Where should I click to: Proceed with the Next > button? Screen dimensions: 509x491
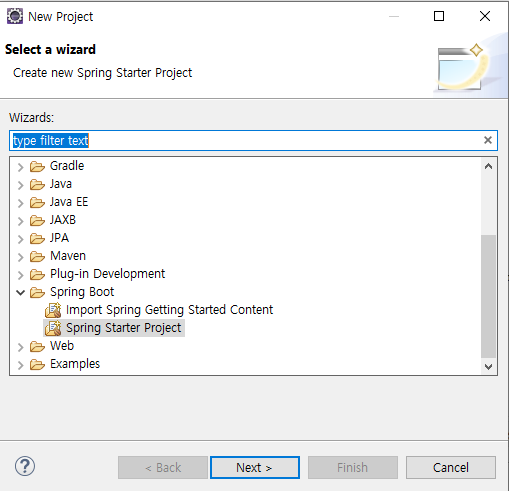click(x=255, y=467)
